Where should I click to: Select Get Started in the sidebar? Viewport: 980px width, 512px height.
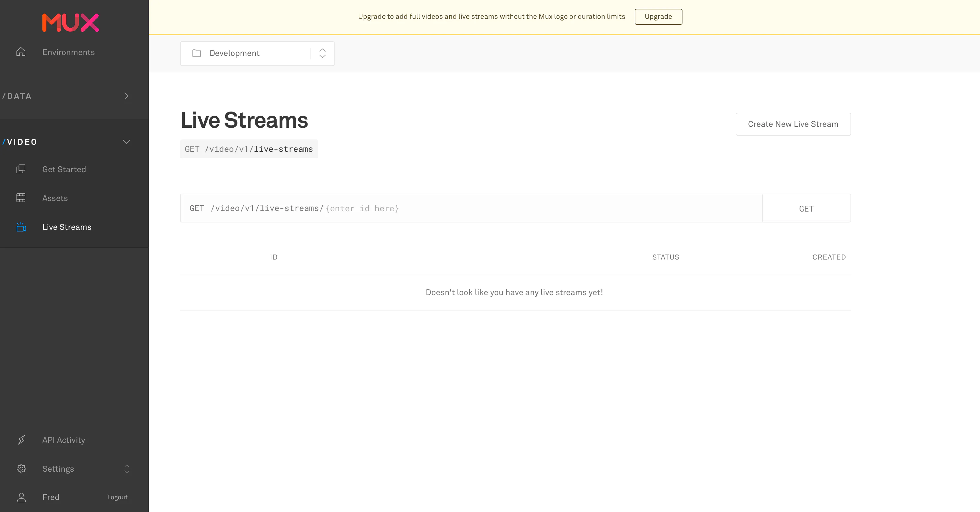tap(64, 169)
